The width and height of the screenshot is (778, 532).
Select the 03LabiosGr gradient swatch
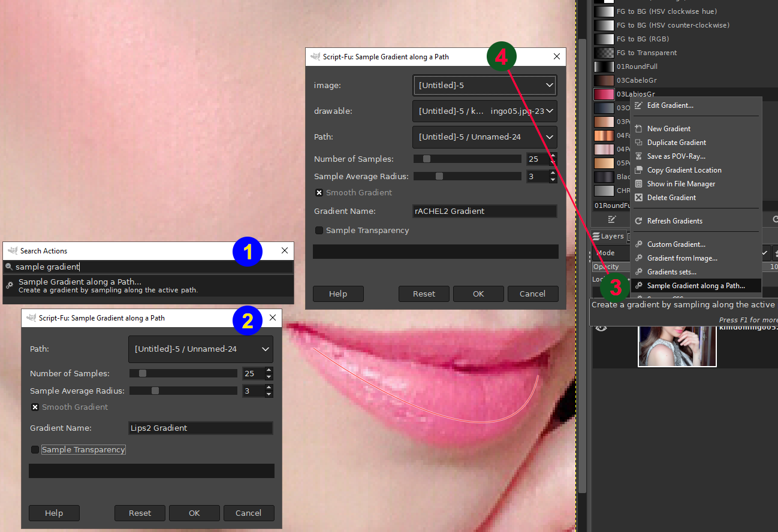click(604, 94)
